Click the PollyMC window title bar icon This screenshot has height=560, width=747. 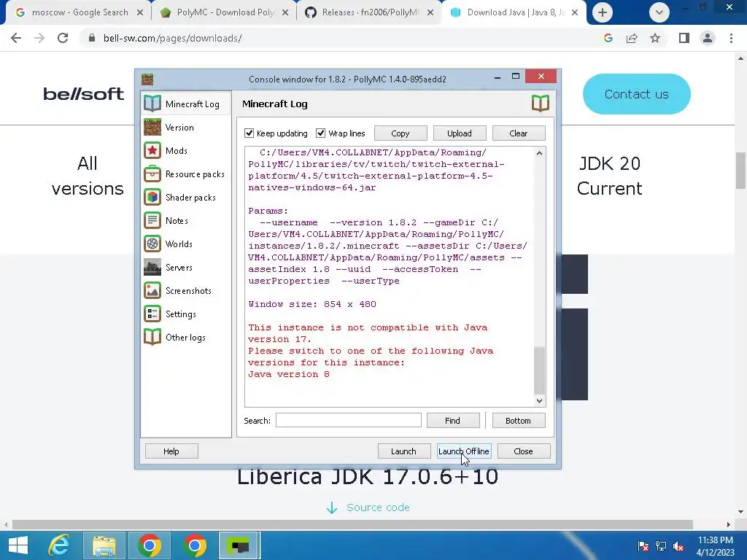147,79
